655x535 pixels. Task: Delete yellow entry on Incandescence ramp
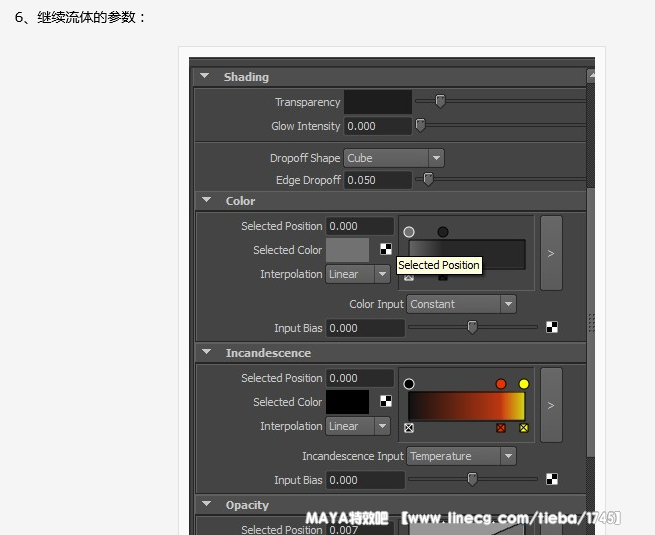(524, 428)
